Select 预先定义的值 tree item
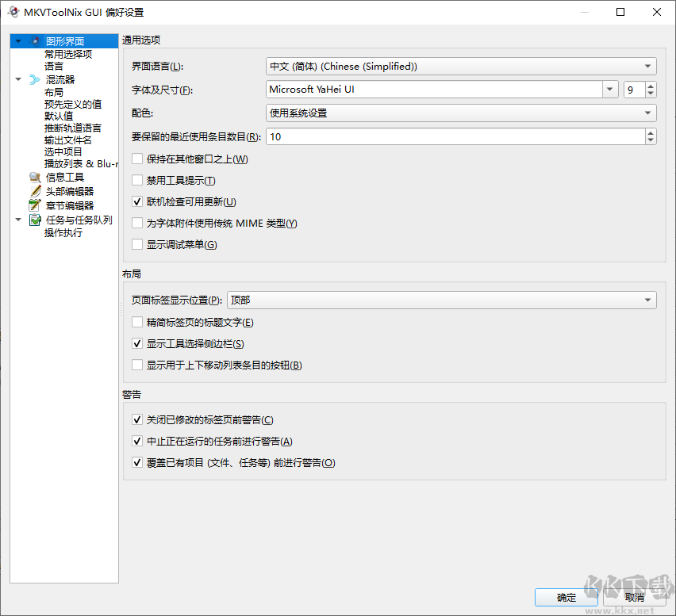Screen dimensions: 676x616 [x=73, y=104]
